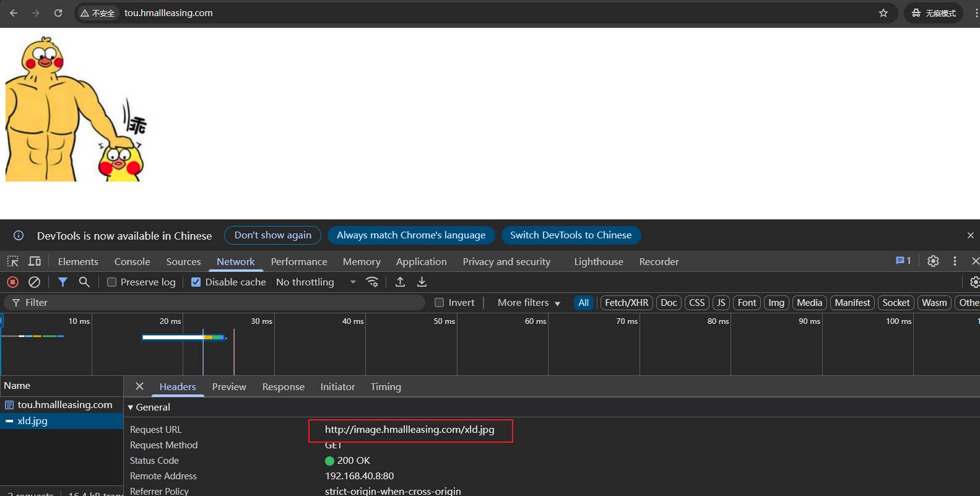Uncheck the Disable cache checkbox
This screenshot has width=980, height=496.
196,282
